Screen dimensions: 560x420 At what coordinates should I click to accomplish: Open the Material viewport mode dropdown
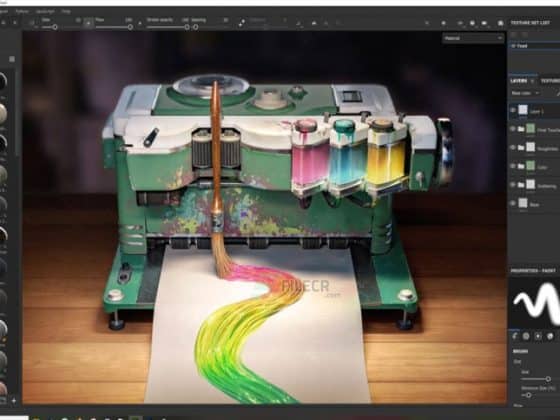click(x=473, y=38)
